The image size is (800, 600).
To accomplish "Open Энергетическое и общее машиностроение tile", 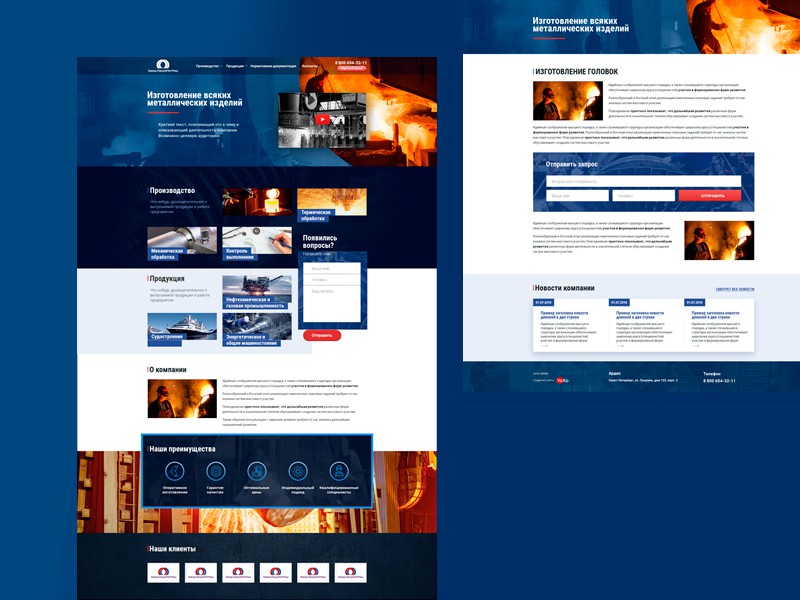I will tap(257, 330).
